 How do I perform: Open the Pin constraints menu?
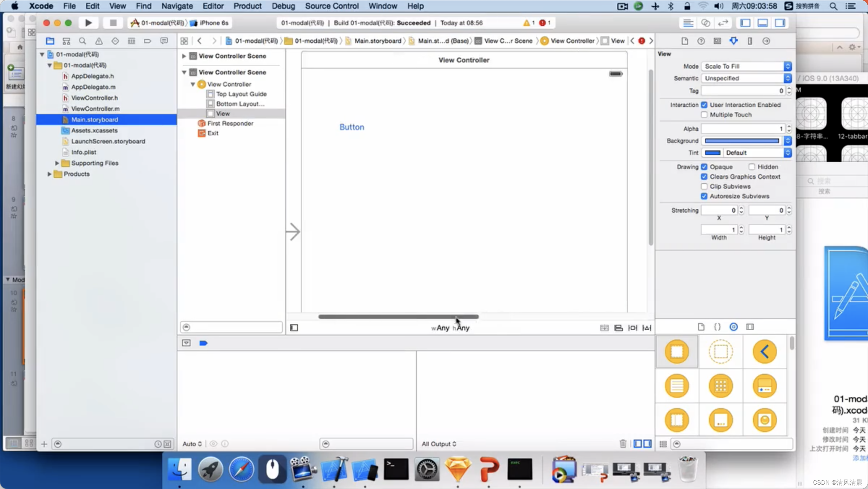[x=633, y=328]
